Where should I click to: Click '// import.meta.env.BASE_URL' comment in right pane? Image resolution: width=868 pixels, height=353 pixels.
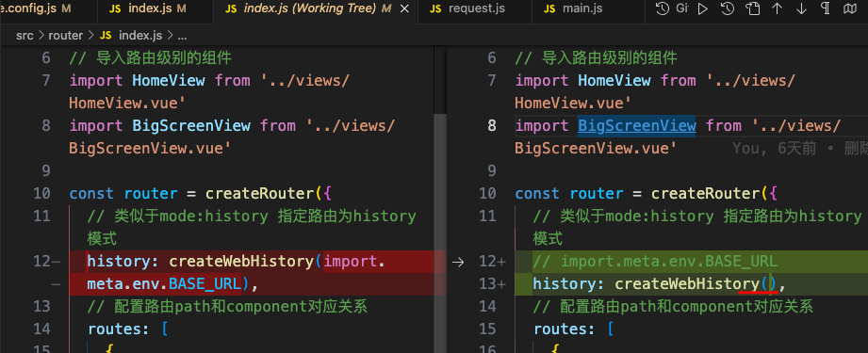(655, 262)
